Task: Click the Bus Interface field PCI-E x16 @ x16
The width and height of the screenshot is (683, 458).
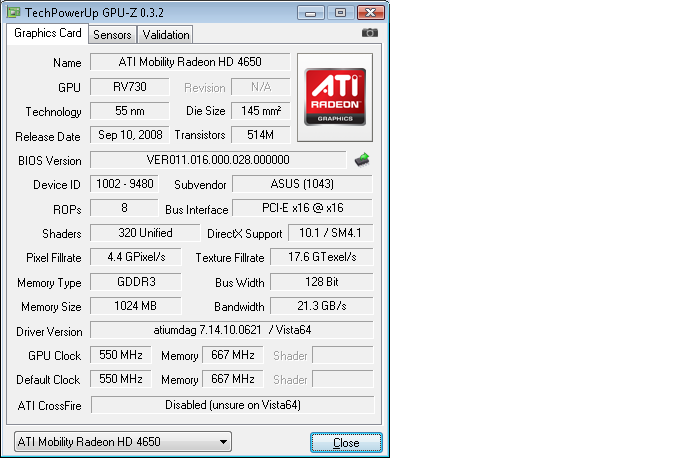Action: 302,208
